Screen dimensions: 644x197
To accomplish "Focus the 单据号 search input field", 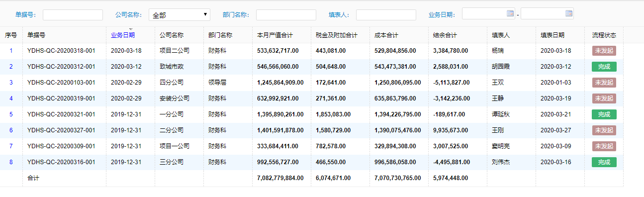I will 73,15.
